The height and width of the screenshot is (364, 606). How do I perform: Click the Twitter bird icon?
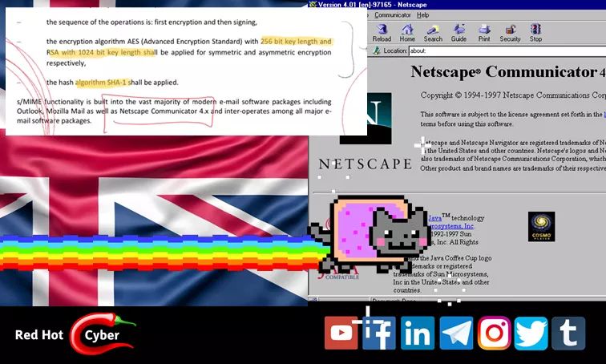pos(531,333)
